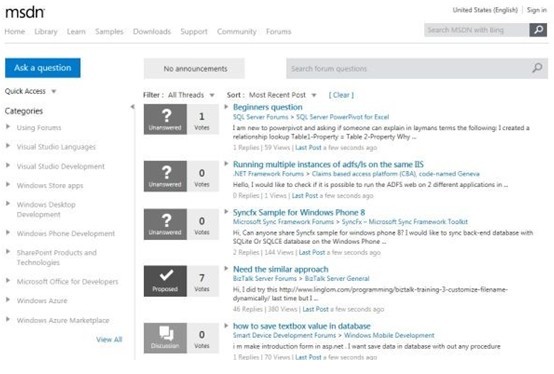Click the Unanswered icon for Running multiple instances thread
This screenshot has height=374, width=554.
(x=165, y=176)
